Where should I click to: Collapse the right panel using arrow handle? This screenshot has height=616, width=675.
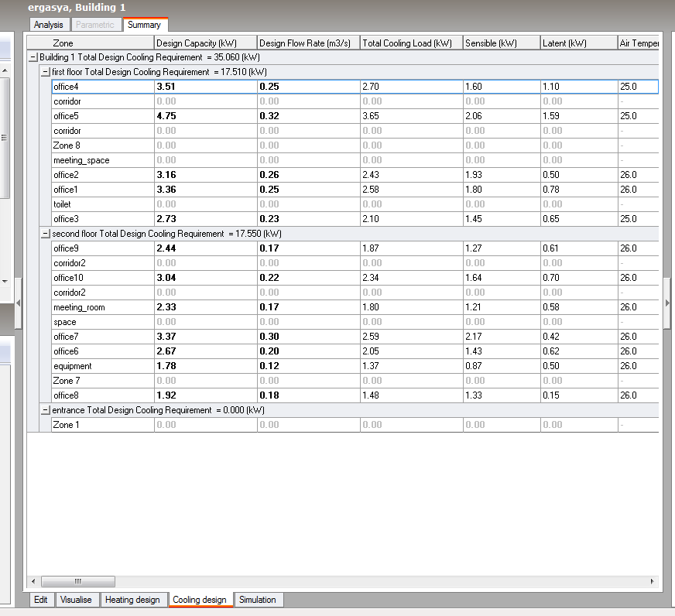[667, 303]
